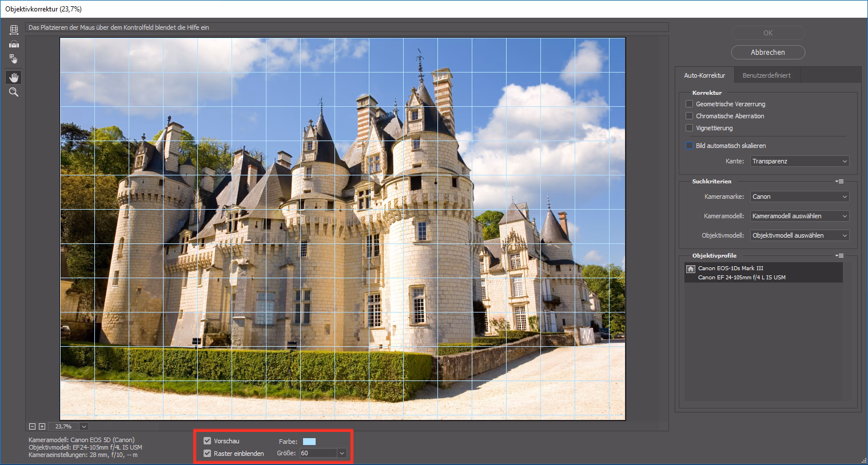
Task: Enable the Geometrische Verzerrung correction
Action: [x=689, y=103]
